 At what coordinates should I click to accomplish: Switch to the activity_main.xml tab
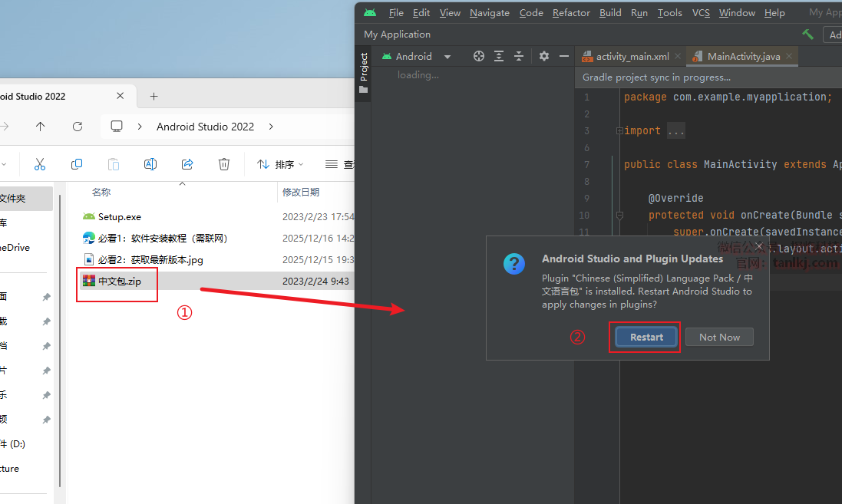(632, 56)
